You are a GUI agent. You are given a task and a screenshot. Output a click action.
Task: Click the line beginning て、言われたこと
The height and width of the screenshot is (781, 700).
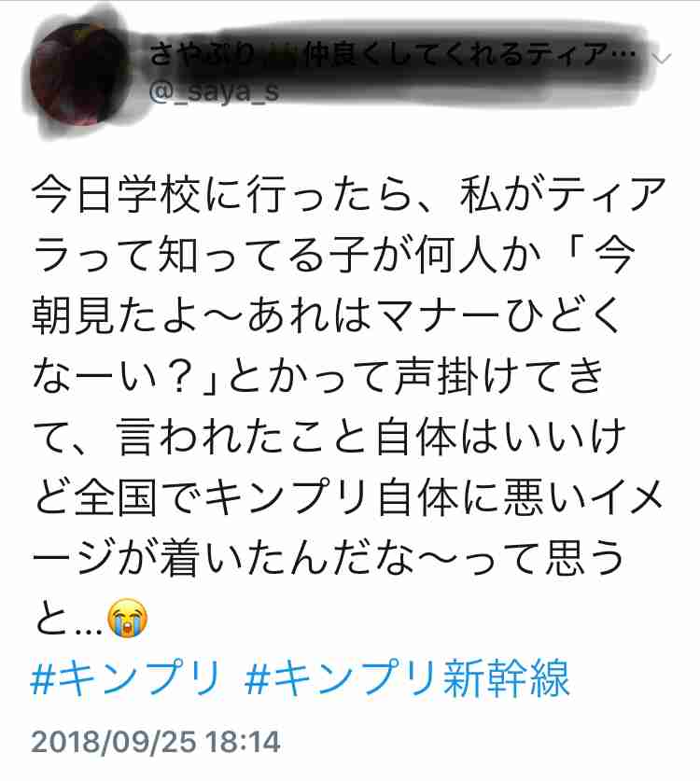click(329, 437)
